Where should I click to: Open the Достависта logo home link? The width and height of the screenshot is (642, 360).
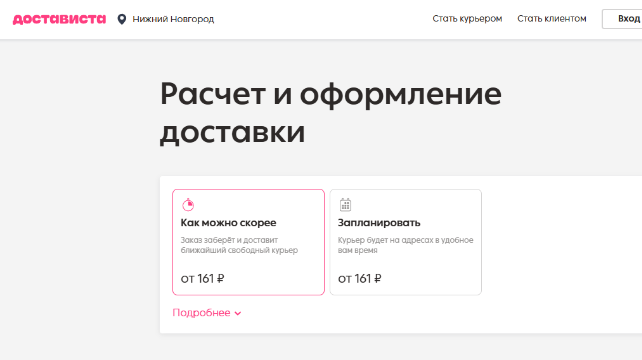pyautogui.click(x=59, y=19)
